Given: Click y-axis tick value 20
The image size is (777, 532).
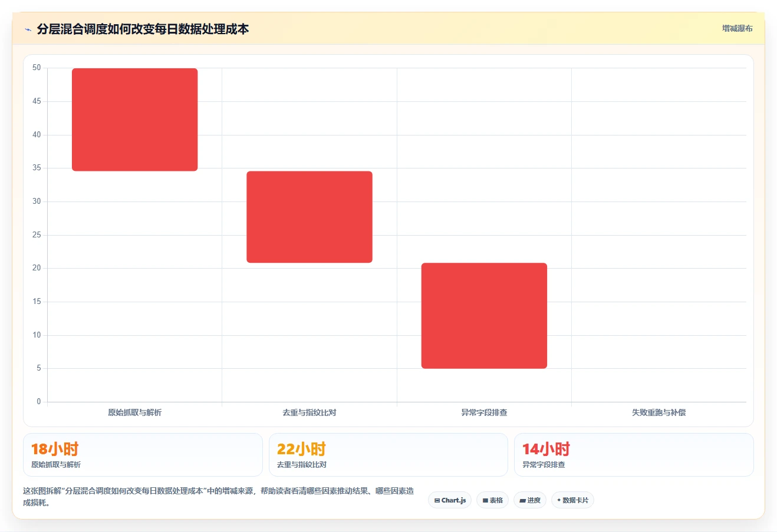Looking at the screenshot, I should pos(37,268).
